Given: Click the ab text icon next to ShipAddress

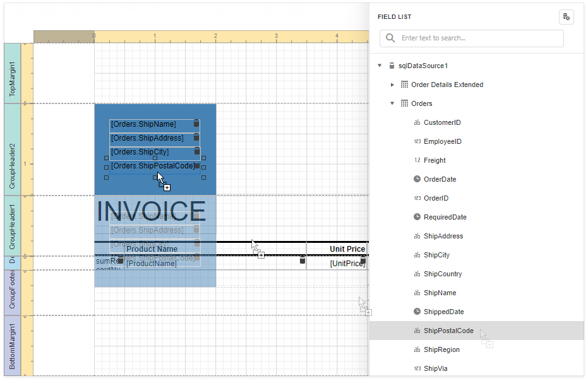Looking at the screenshot, I should point(417,236).
